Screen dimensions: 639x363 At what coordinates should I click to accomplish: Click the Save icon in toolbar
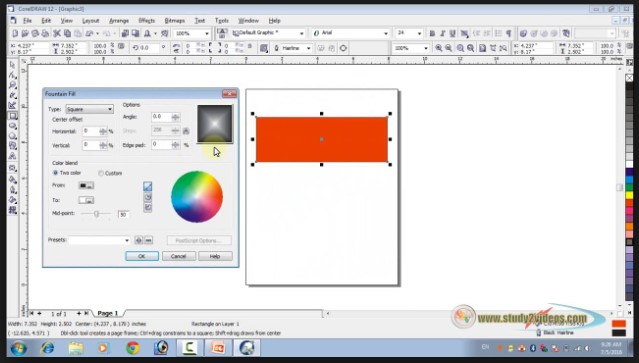[35, 33]
